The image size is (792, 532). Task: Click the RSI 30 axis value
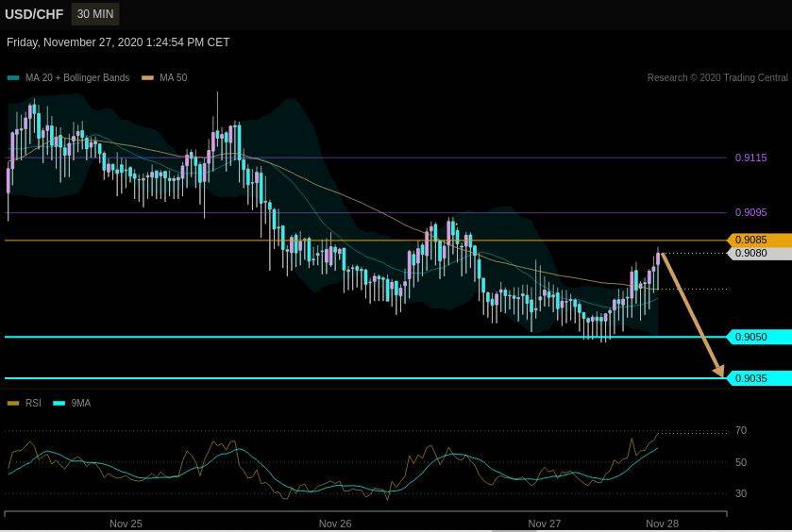click(x=741, y=493)
